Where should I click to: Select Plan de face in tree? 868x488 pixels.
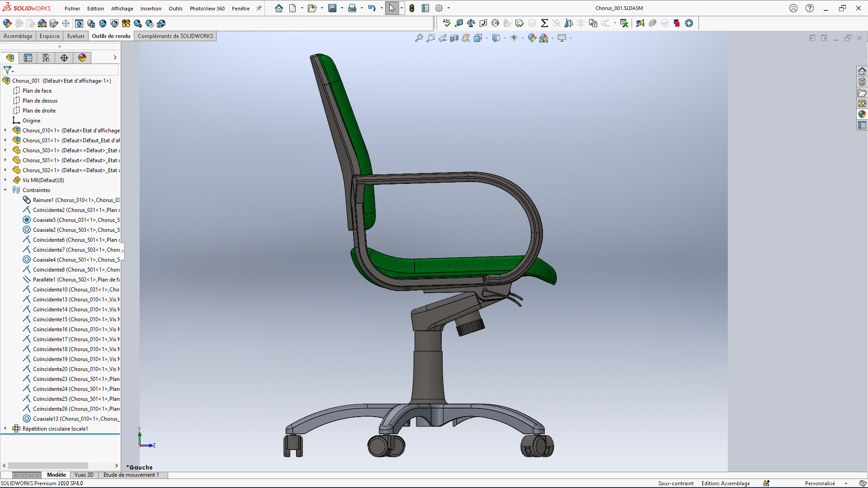pyautogui.click(x=37, y=91)
